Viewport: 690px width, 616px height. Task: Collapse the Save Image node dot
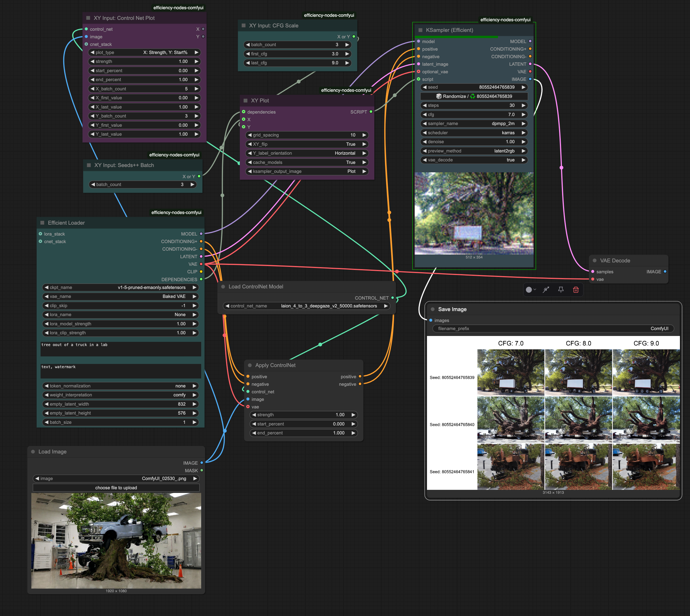432,309
